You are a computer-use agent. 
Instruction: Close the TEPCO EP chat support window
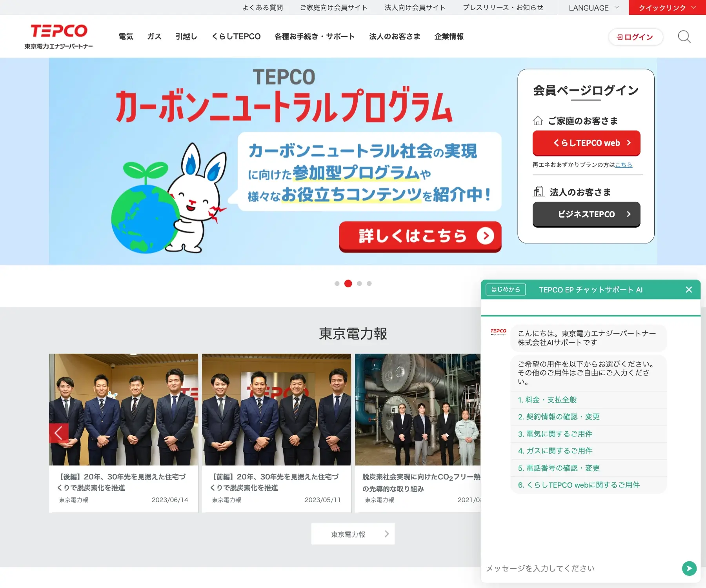(689, 290)
